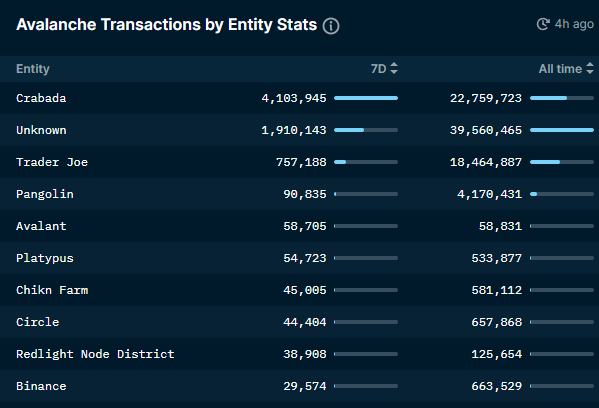This screenshot has height=408, width=599.
Task: Click the Trader Joe 7D progress bar
Action: pyautogui.click(x=366, y=162)
